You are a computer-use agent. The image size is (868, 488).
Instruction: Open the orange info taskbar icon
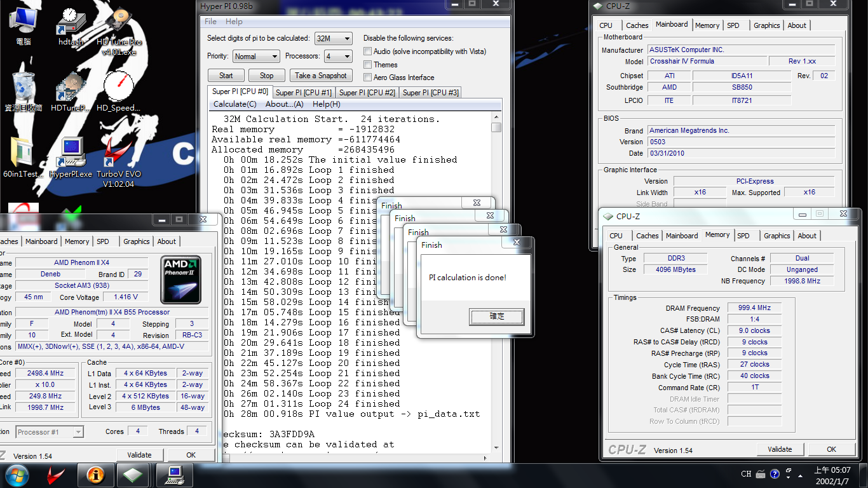point(95,475)
